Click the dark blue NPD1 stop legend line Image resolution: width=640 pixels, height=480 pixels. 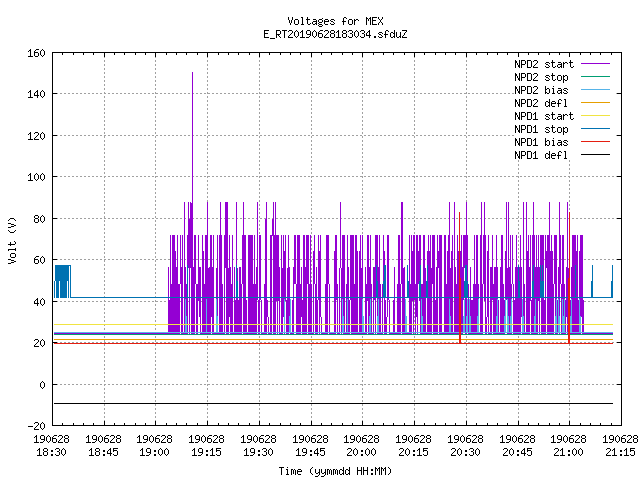click(x=595, y=129)
